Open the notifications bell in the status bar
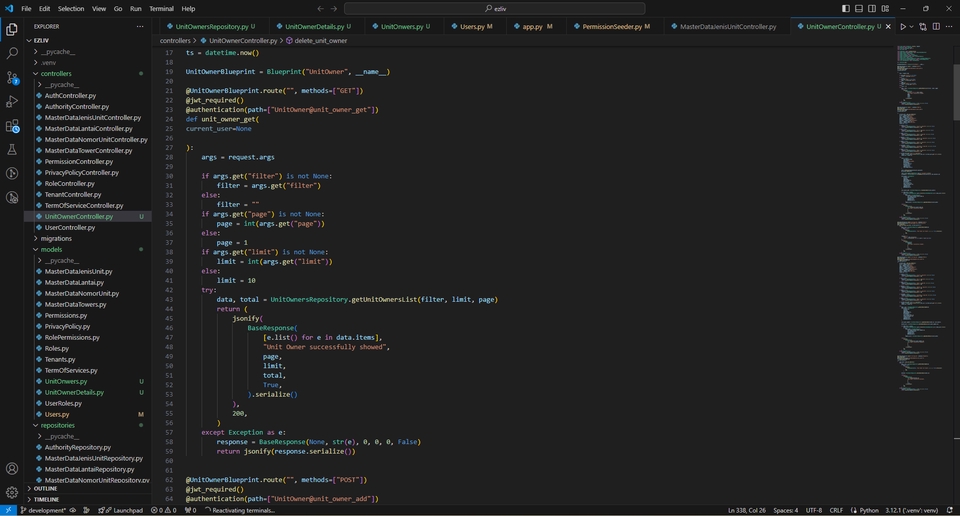This screenshot has width=960, height=516. [x=950, y=510]
